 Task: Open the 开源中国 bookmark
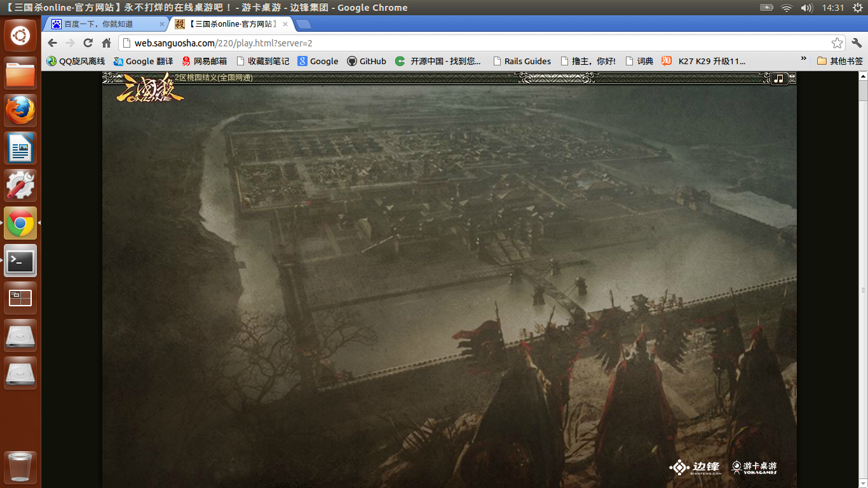click(x=438, y=61)
